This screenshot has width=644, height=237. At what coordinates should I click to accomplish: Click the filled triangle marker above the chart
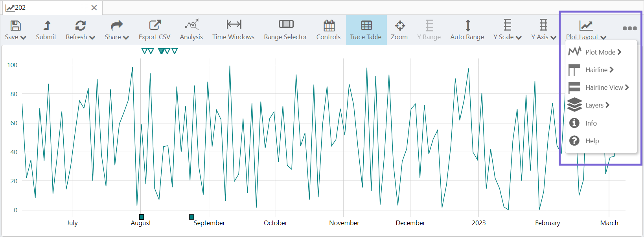click(161, 51)
